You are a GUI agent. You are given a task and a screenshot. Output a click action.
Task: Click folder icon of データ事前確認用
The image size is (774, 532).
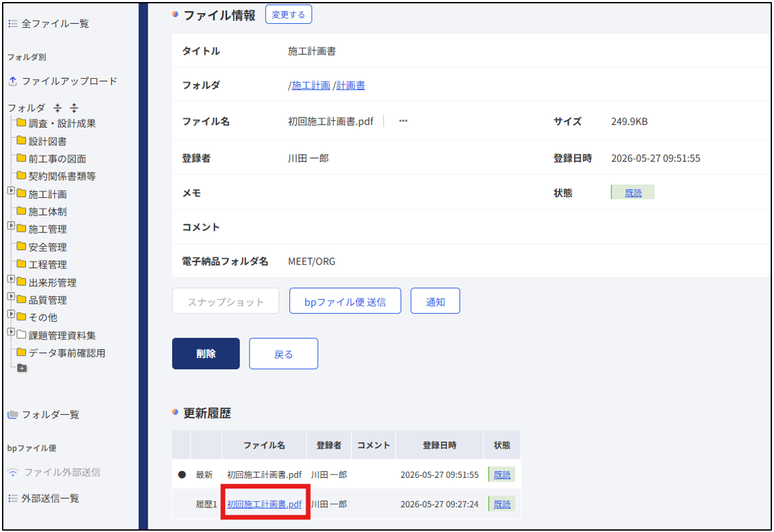[x=21, y=352]
